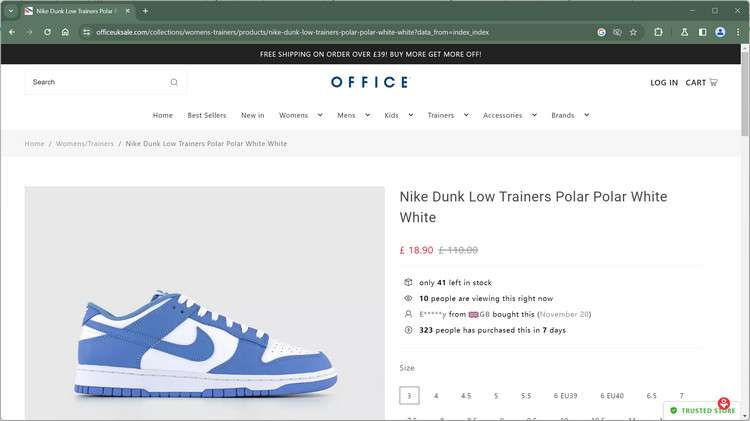Expand the Womens menu dropdown
The image size is (750, 421).
(x=320, y=115)
